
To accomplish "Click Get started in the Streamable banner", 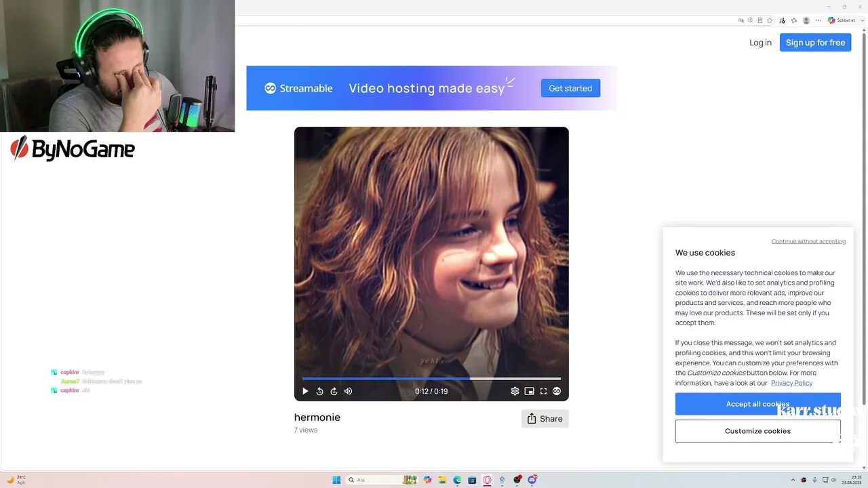I will [570, 88].
